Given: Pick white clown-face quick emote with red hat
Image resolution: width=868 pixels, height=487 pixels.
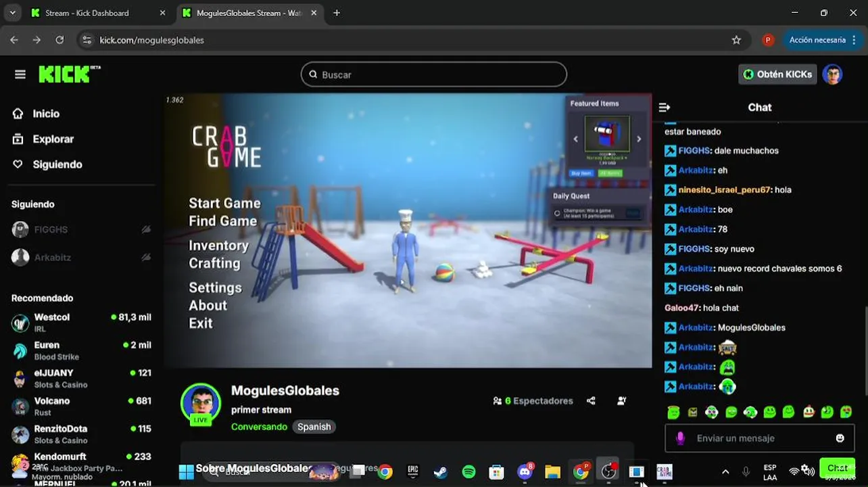Looking at the screenshot, I should pyautogui.click(x=808, y=412).
